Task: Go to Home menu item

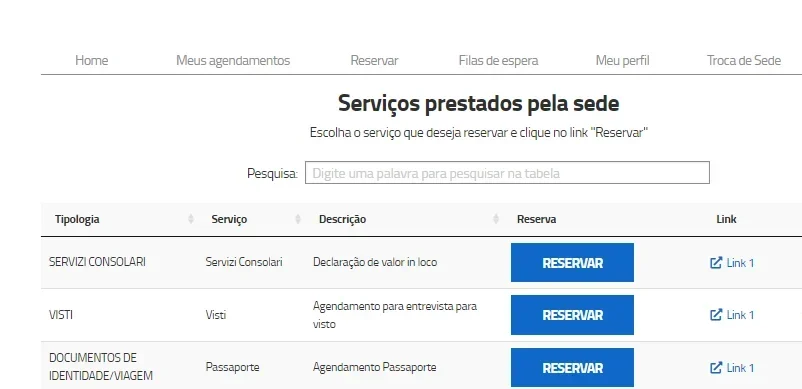Action: pos(92,60)
